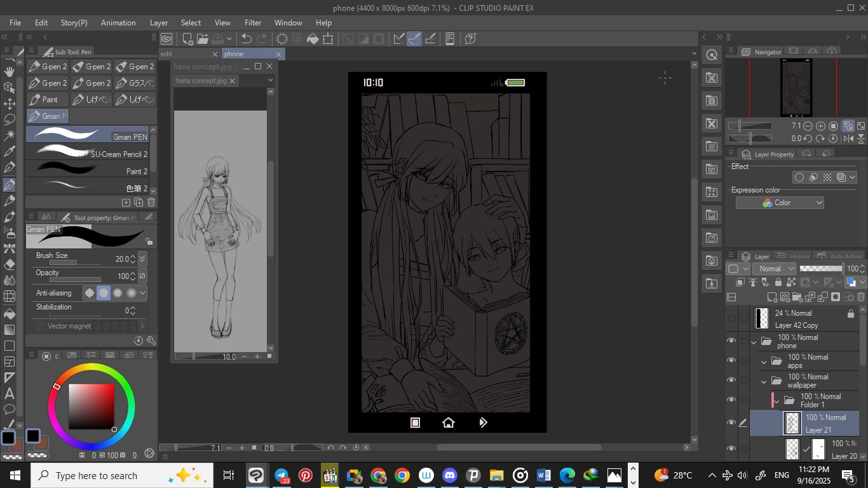Select the Eyedropper tool in the toolbar
The width and height of the screenshot is (868, 488).
10,151
